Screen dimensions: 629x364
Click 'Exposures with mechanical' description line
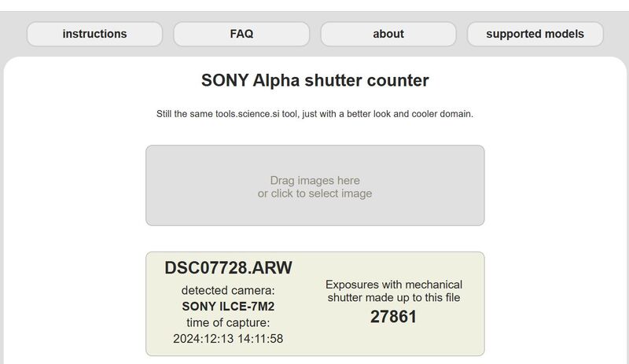click(393, 284)
